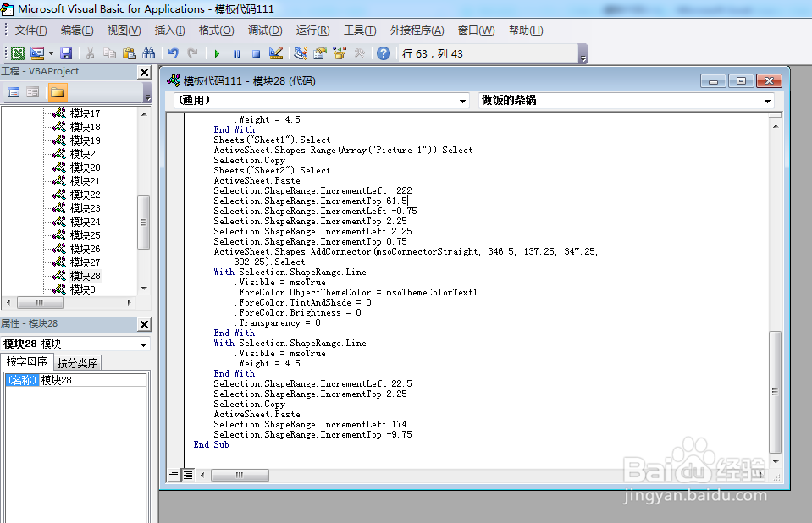
Task: Click project tree scroll right arrow
Action: pyautogui.click(x=130, y=302)
